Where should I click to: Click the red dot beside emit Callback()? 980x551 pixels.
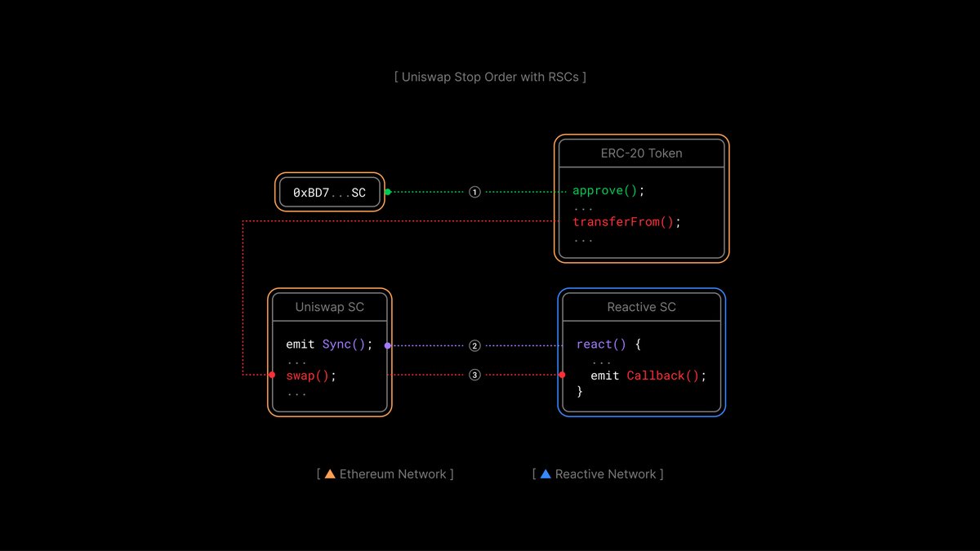tap(563, 375)
